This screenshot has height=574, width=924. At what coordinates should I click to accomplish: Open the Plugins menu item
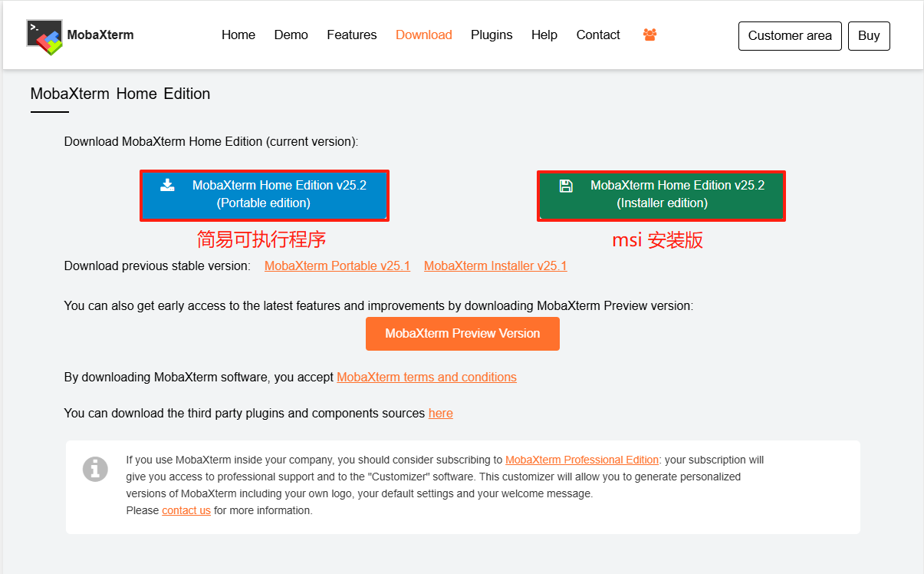pos(492,35)
